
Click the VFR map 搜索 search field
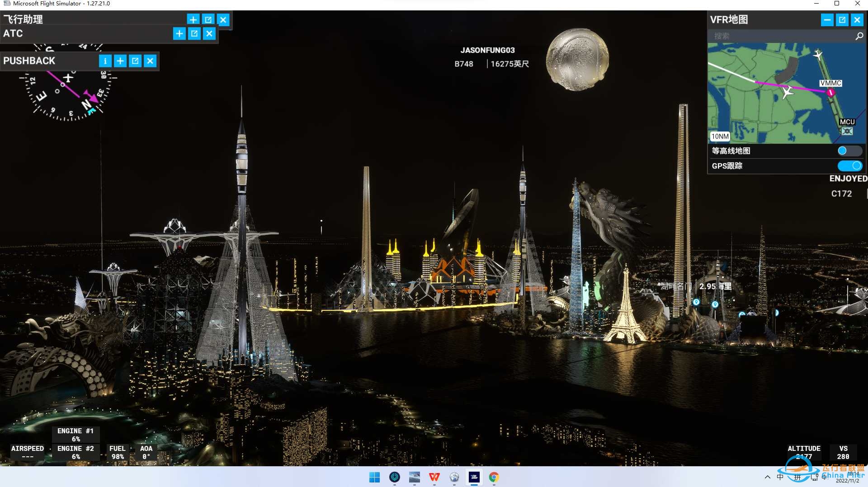(x=781, y=36)
